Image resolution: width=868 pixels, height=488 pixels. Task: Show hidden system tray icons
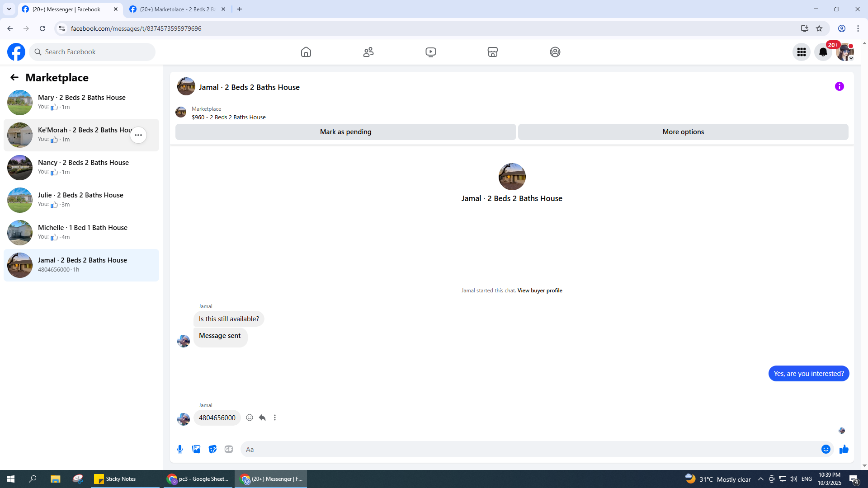pyautogui.click(x=761, y=479)
